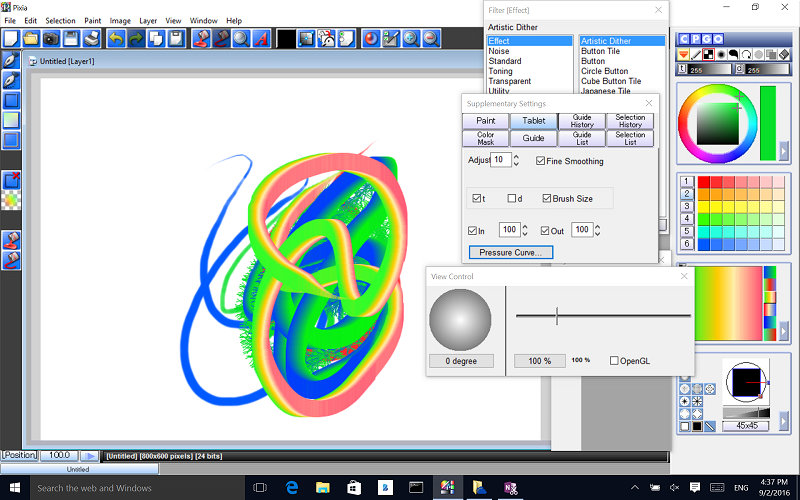Click the black current color box in toolbar

tap(286, 39)
